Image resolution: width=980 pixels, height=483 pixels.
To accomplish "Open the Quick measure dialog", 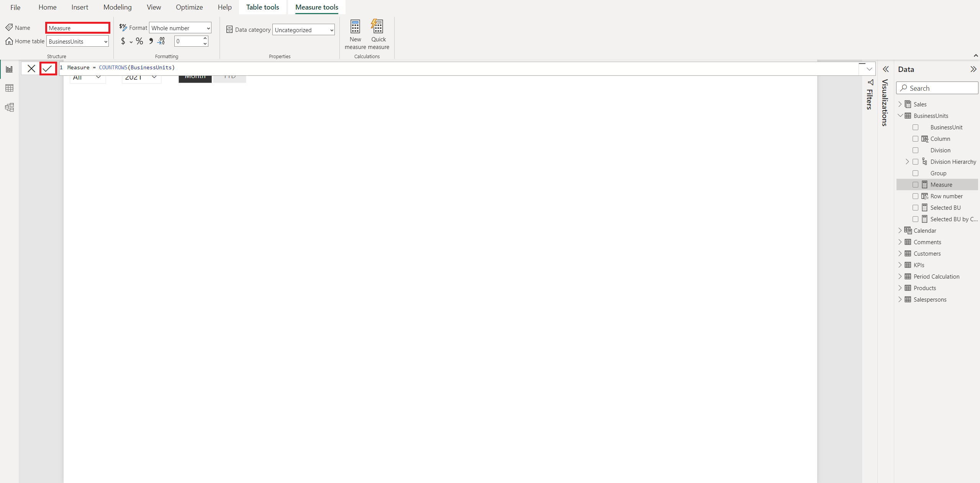I will pyautogui.click(x=378, y=34).
